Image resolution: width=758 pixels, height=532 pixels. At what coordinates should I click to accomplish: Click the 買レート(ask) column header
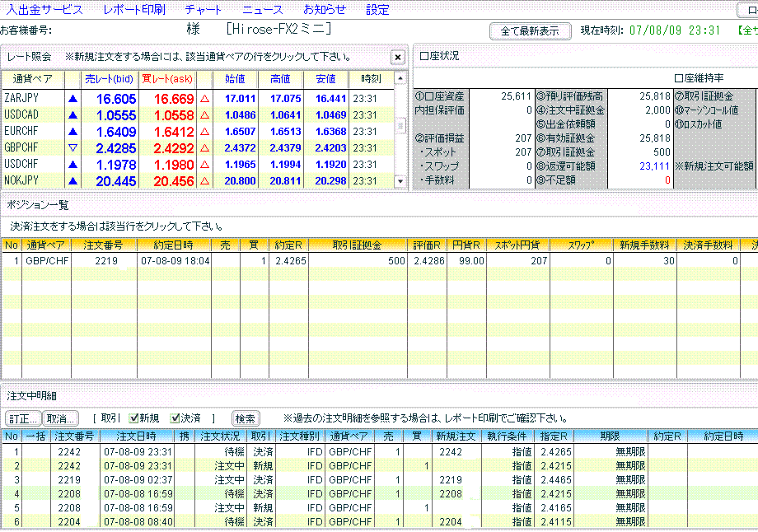(167, 79)
